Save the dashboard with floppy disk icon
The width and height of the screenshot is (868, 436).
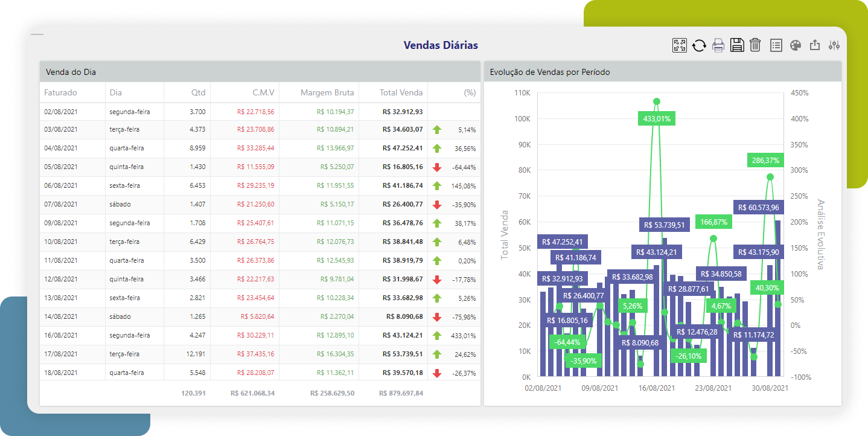[736, 45]
